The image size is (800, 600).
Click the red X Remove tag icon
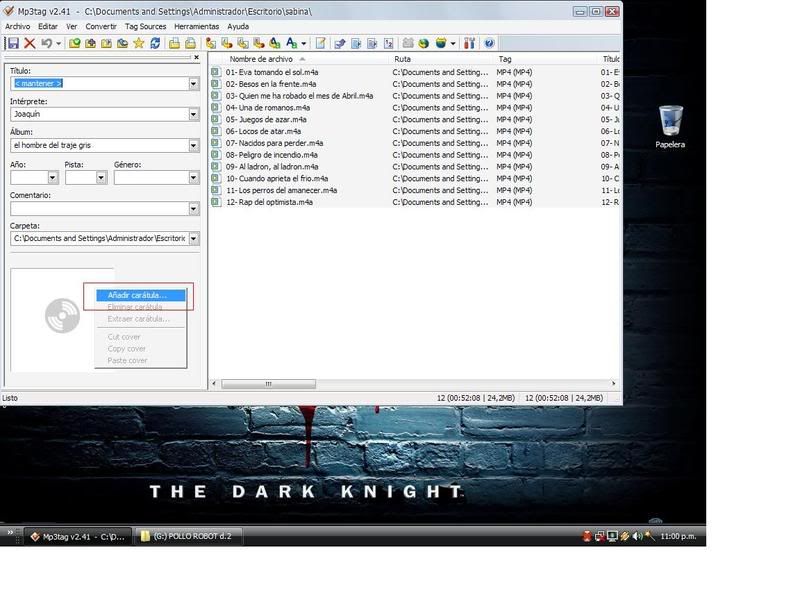tap(30, 43)
